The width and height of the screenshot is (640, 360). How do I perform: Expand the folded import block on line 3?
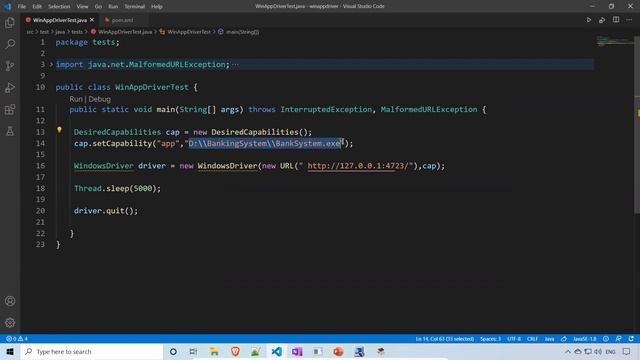tap(51, 64)
